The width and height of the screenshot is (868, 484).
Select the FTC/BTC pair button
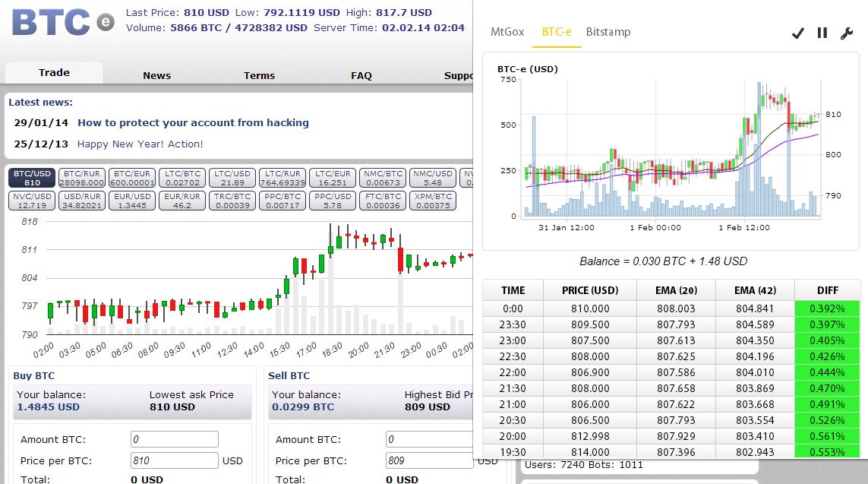tap(383, 201)
